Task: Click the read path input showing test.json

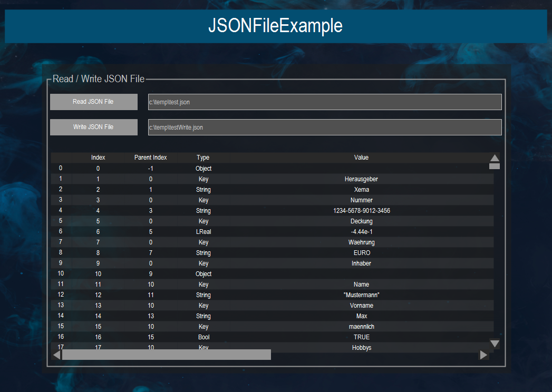Action: (x=324, y=102)
